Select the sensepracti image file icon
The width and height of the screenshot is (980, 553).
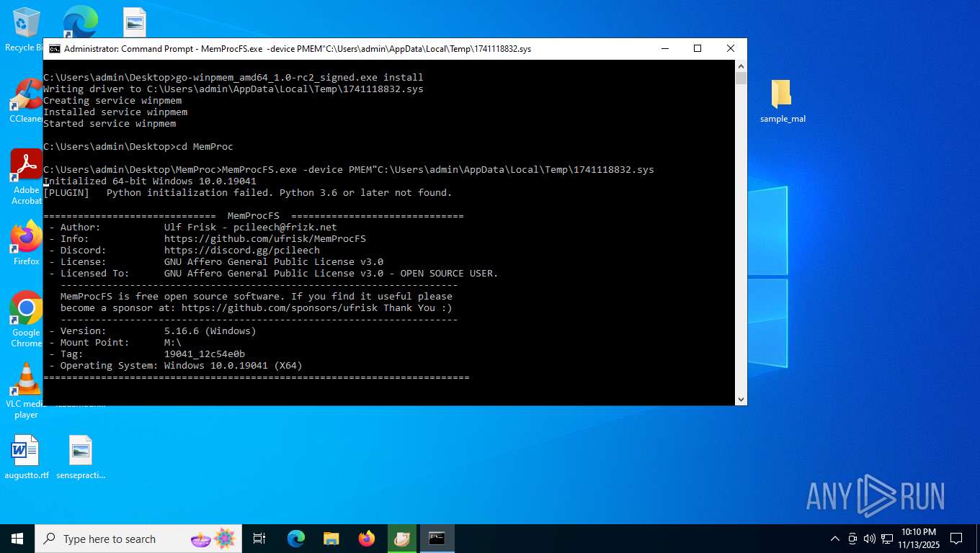coord(80,458)
